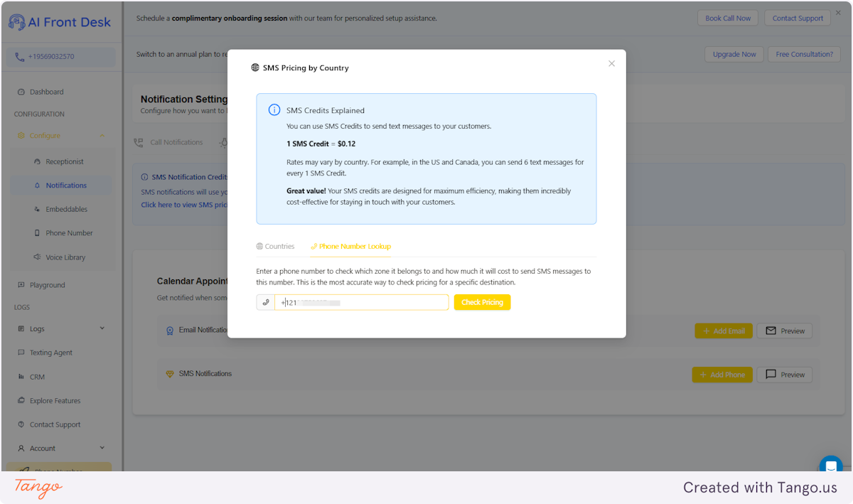853x504 pixels.
Task: Click the 'Click here to view SMS pricing' link
Action: pos(184,205)
